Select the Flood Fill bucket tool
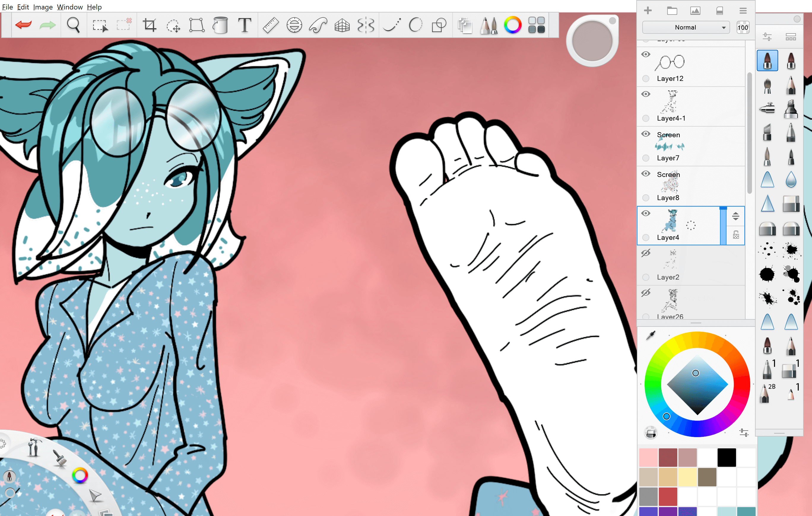The height and width of the screenshot is (516, 812). point(221,25)
